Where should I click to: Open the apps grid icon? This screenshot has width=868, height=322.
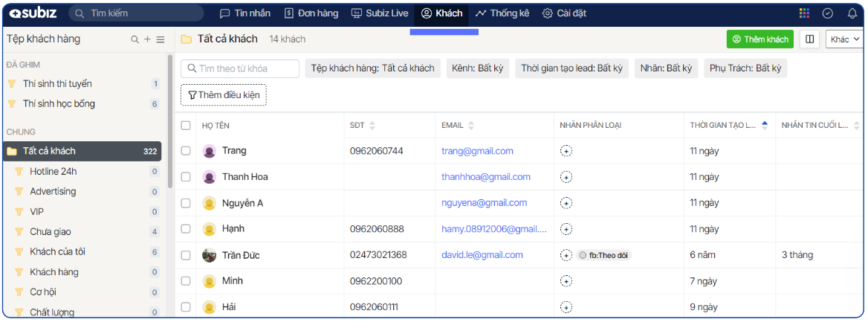click(804, 13)
